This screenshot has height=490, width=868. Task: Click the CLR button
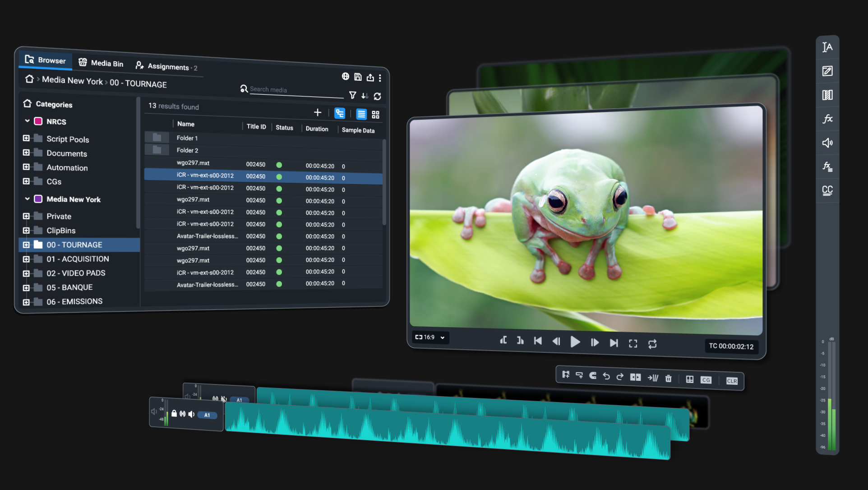pyautogui.click(x=732, y=381)
